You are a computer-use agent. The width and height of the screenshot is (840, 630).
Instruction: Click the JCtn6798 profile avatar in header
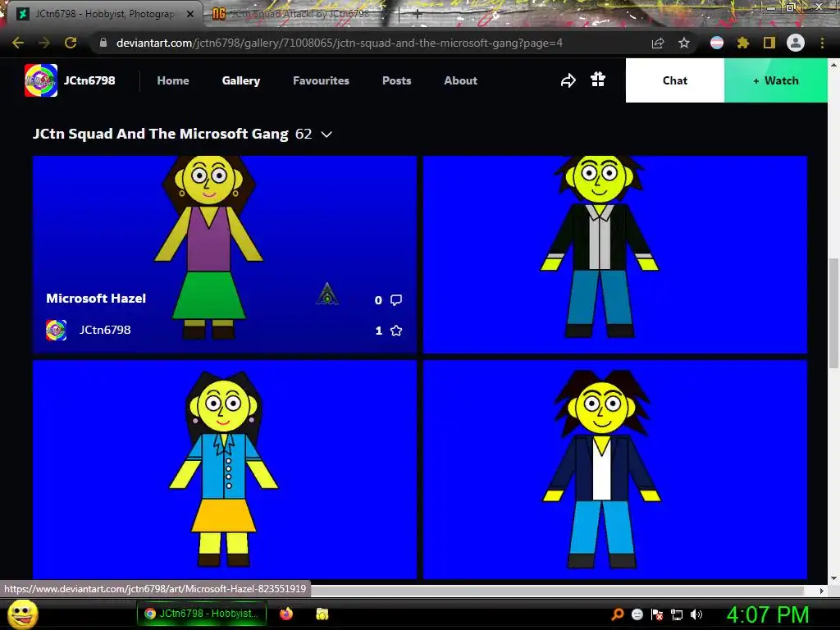coord(41,80)
